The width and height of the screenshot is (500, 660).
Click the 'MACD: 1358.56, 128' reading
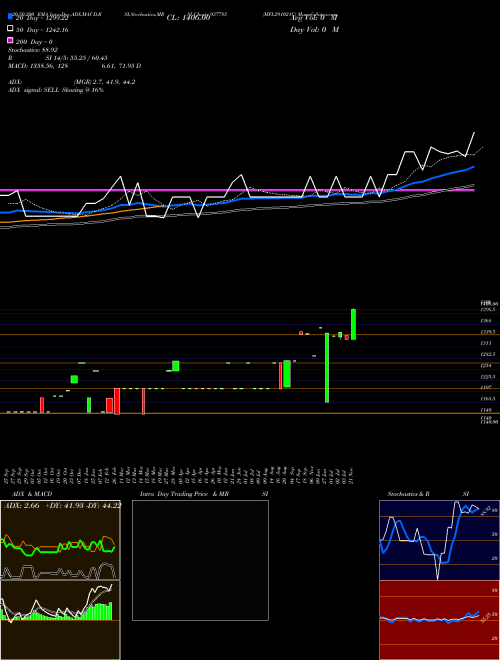[x=38, y=66]
